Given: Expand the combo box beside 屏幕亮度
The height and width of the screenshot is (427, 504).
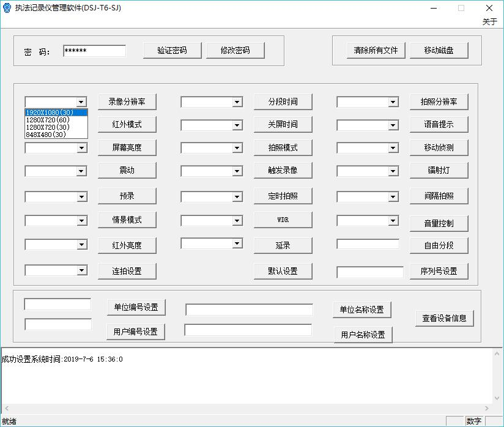Looking at the screenshot, I should (x=81, y=148).
